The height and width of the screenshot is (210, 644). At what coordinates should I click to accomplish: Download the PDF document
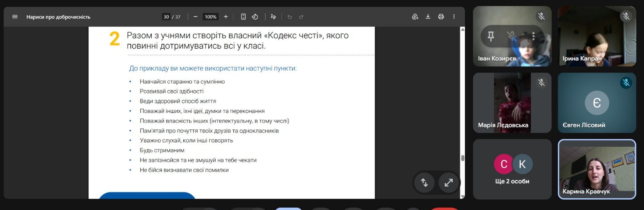point(428,17)
